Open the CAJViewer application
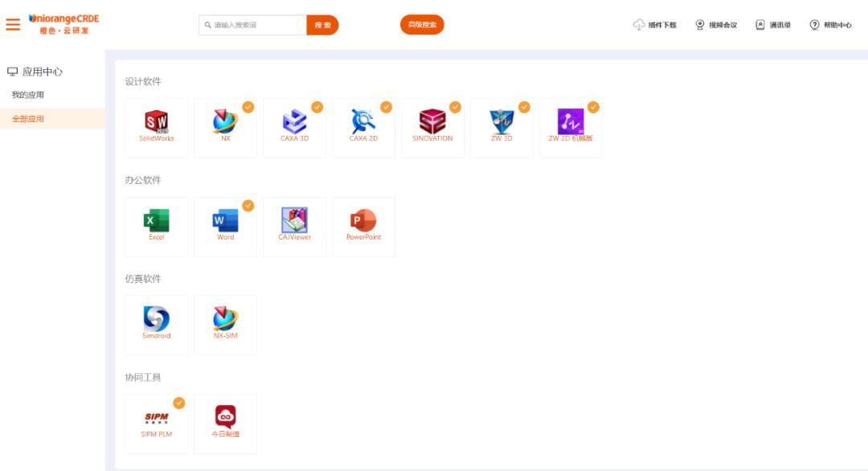Image resolution: width=868 pixels, height=471 pixels. coord(294,227)
